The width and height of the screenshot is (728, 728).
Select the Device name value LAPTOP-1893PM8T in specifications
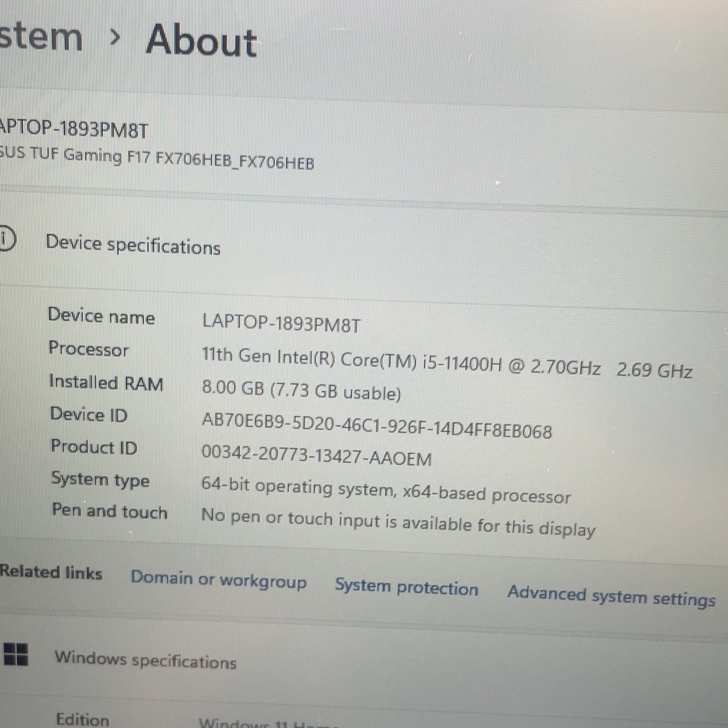tap(281, 324)
